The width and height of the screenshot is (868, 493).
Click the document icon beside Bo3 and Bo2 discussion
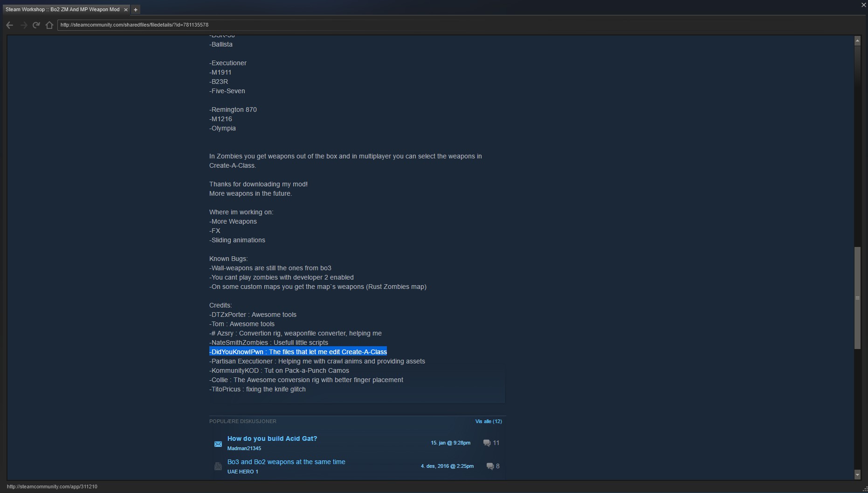[218, 466]
